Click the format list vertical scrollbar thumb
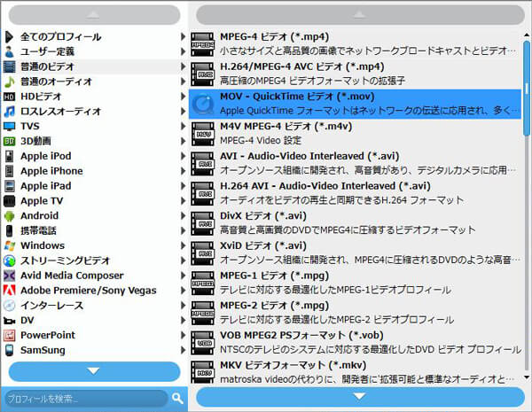532x412 pixels. pos(527,89)
